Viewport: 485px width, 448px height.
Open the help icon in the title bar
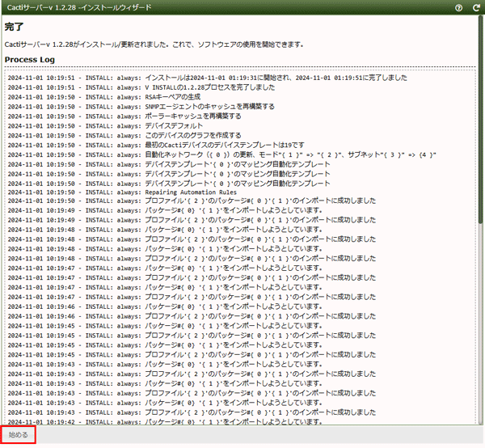click(459, 7)
